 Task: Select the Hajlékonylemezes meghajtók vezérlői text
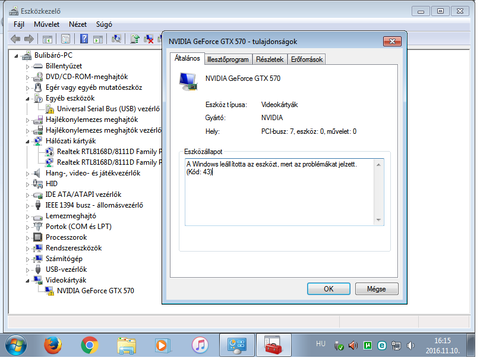104,130
